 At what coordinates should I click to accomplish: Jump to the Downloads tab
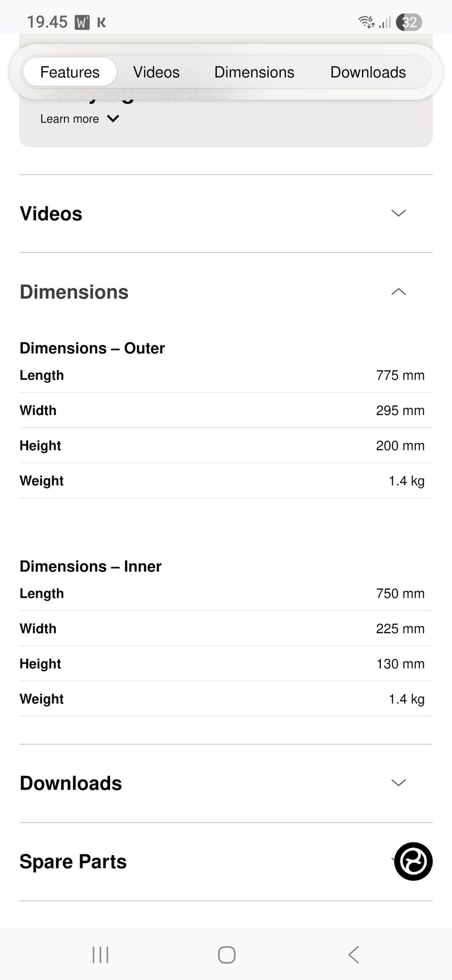368,72
